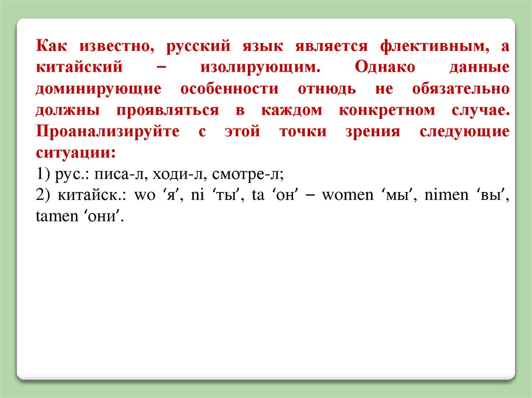The height and width of the screenshot is (398, 532).
Task: Click the word 'обязательно' in the heading
Action: pyautogui.click(x=461, y=89)
